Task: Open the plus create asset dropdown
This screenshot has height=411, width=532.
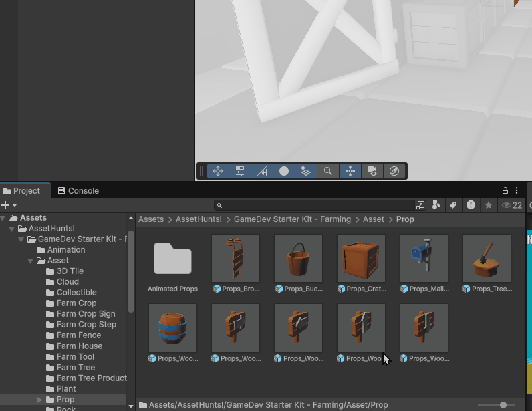Action: (x=9, y=205)
